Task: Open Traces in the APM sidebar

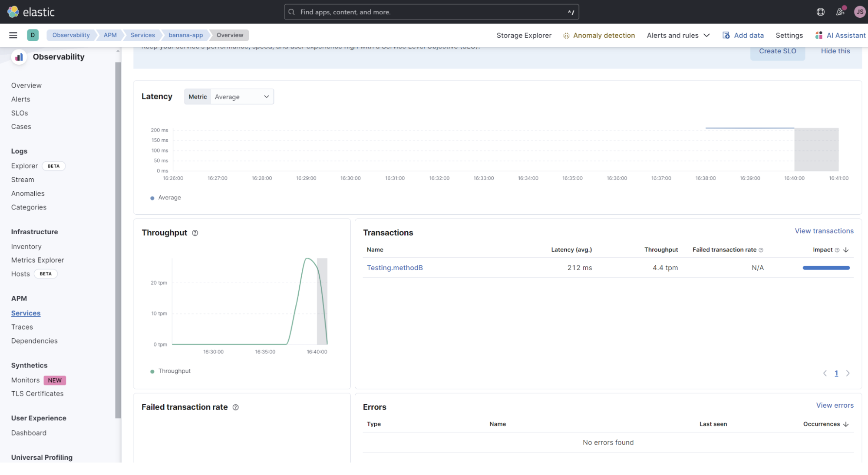Action: [x=22, y=327]
